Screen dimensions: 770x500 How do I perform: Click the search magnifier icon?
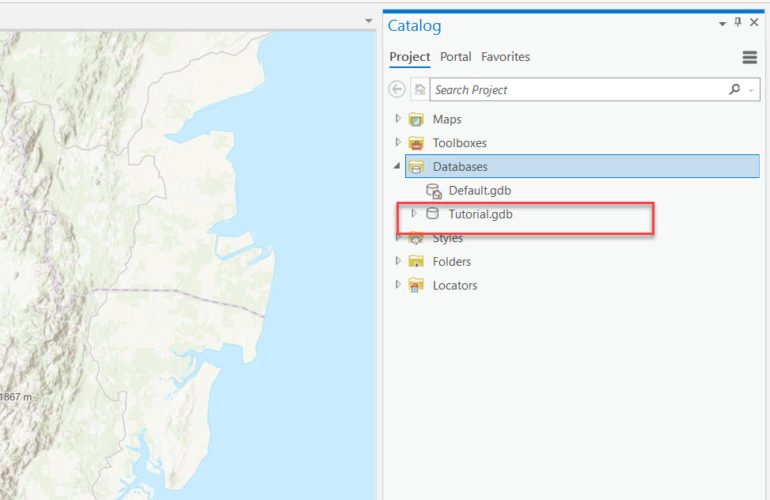(735, 89)
